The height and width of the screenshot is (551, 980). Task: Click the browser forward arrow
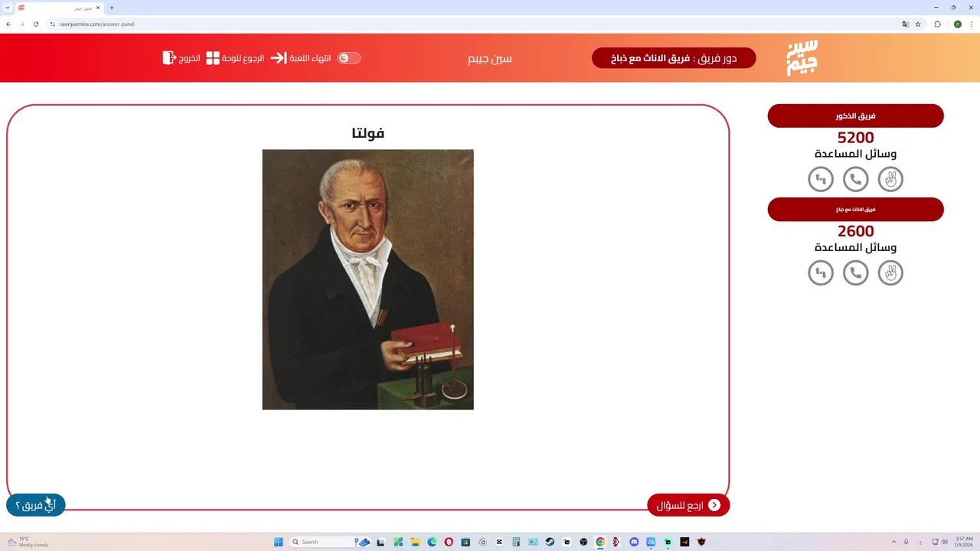coord(21,24)
